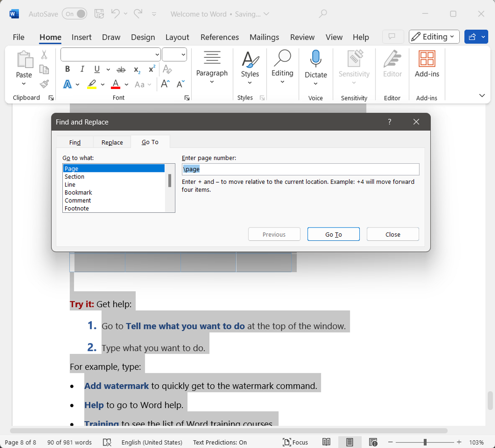Click the Copy icon
Image resolution: width=495 pixels, height=448 pixels.
pyautogui.click(x=44, y=69)
